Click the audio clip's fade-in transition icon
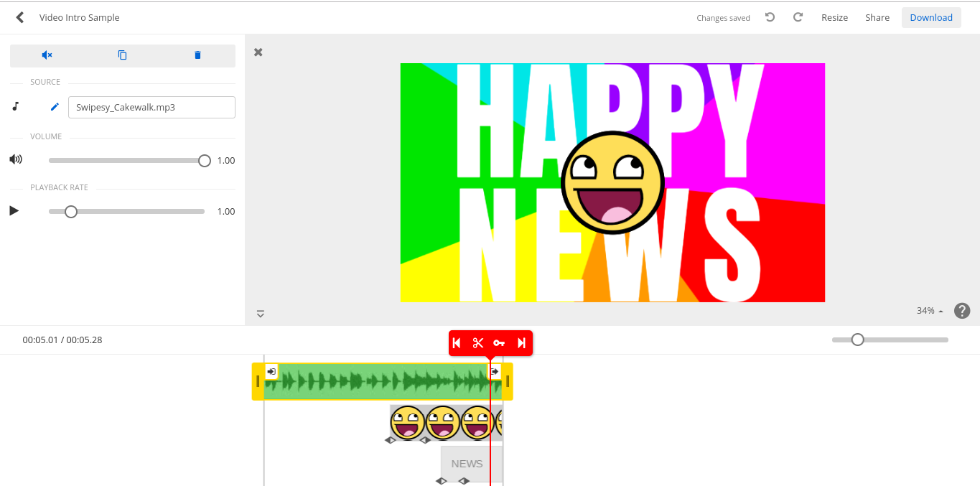The width and height of the screenshot is (980, 486). point(271,371)
